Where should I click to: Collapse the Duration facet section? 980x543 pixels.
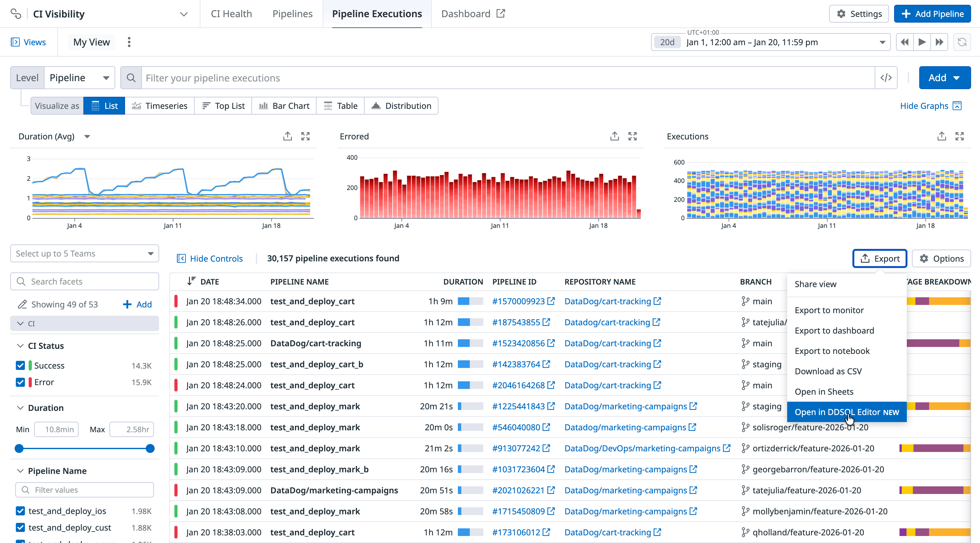click(x=21, y=408)
